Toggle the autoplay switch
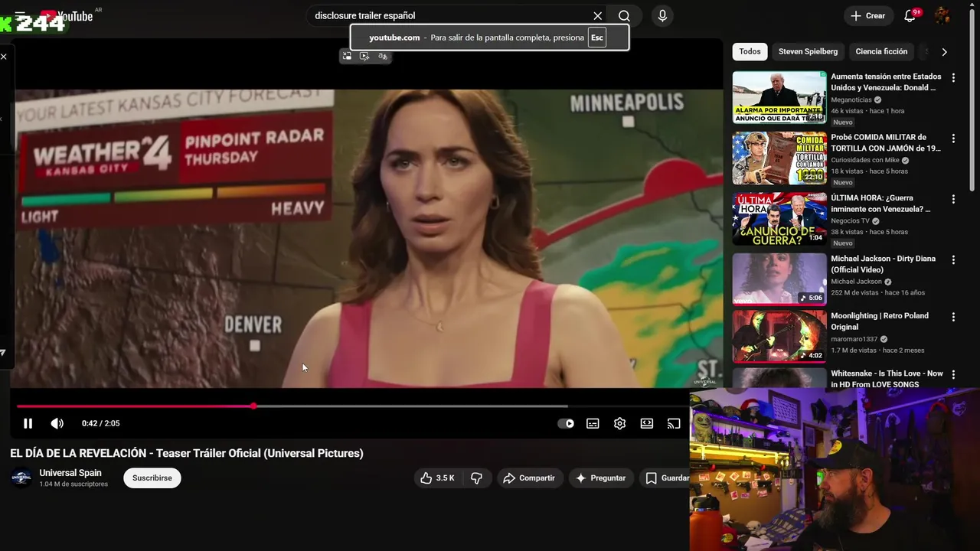 click(566, 423)
